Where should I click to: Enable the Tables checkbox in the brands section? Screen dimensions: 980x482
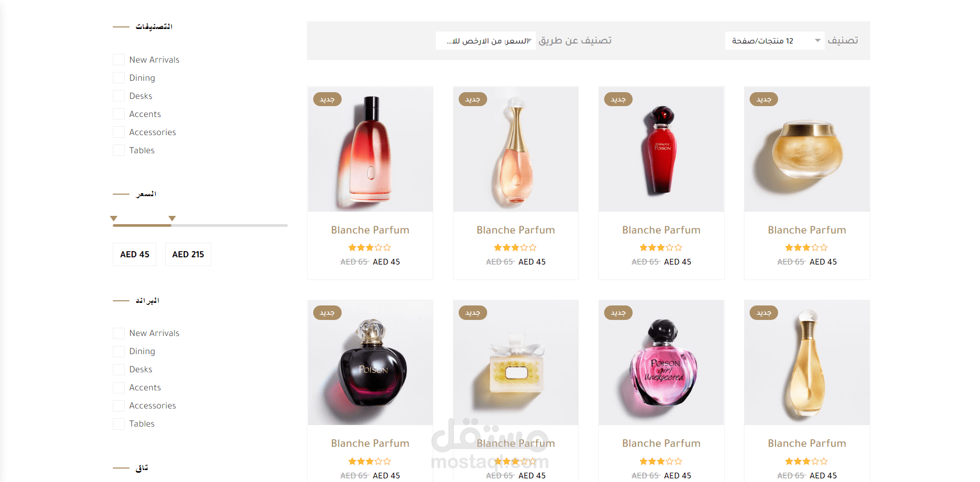119,423
